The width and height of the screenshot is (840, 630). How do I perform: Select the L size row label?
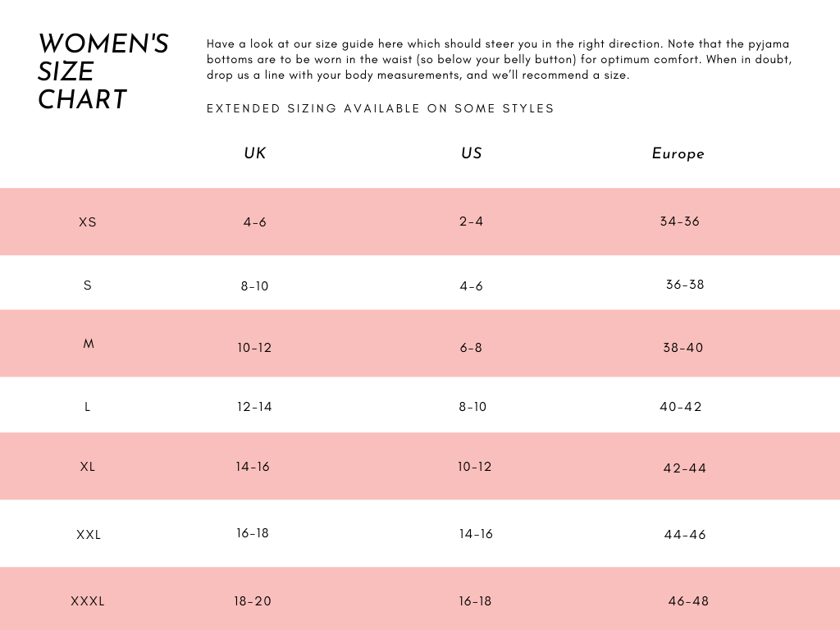88,407
